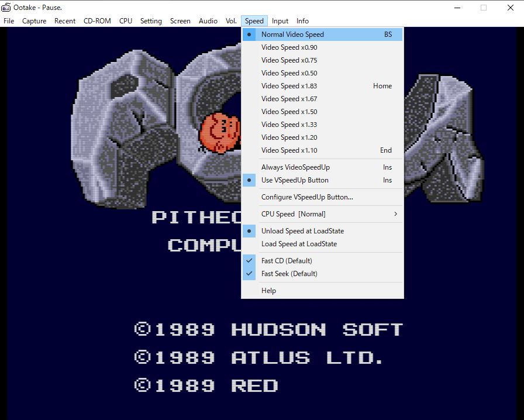Image resolution: width=524 pixels, height=420 pixels.
Task: Toggle Fast CD (Default) checkbox
Action: point(286,261)
